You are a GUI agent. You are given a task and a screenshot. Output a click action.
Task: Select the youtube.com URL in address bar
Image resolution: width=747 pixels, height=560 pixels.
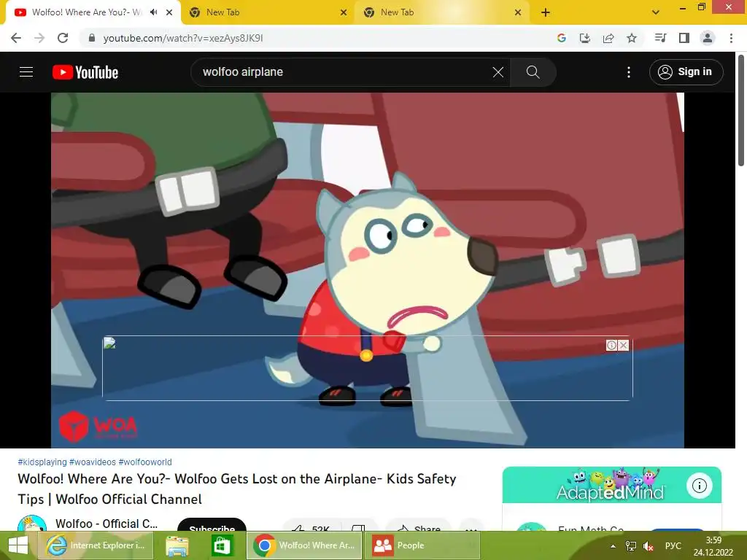[183, 38]
